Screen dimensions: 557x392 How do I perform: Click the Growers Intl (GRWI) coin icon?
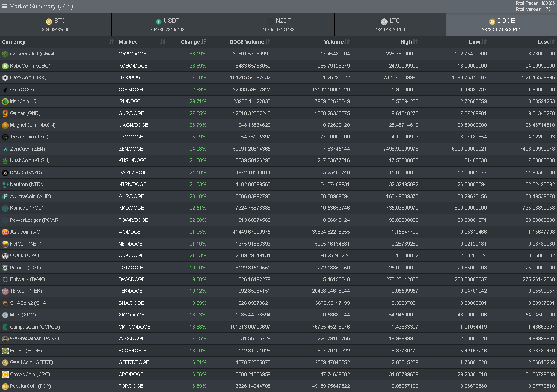click(5, 54)
